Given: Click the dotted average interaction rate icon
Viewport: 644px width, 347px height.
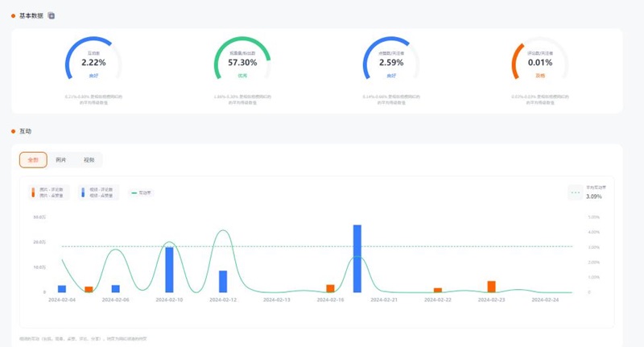Looking at the screenshot, I should pos(575,192).
